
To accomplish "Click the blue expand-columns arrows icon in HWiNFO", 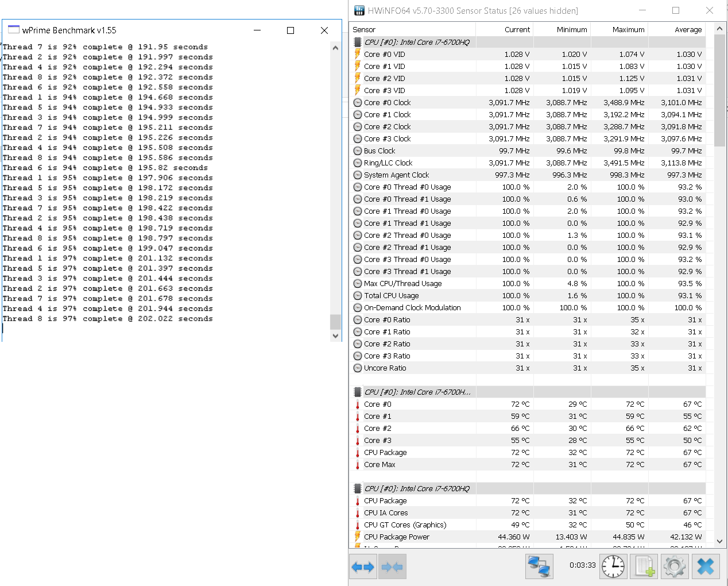I will pyautogui.click(x=363, y=567).
